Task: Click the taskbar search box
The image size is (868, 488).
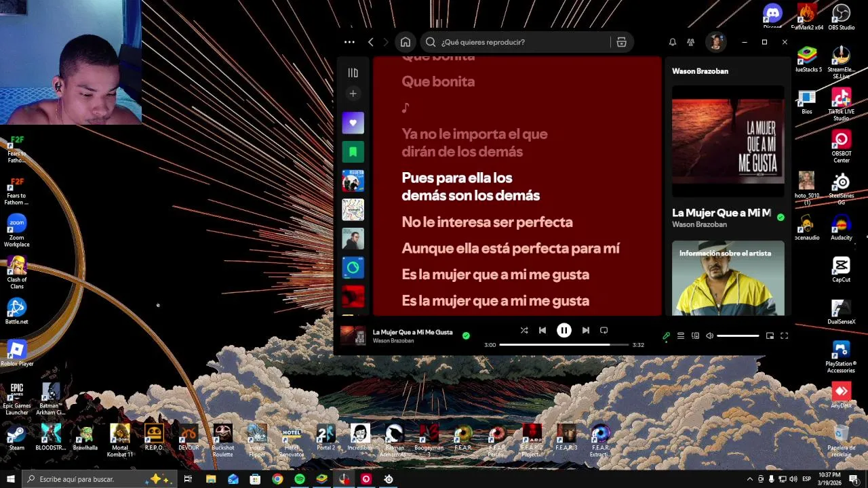Action: [x=100, y=479]
